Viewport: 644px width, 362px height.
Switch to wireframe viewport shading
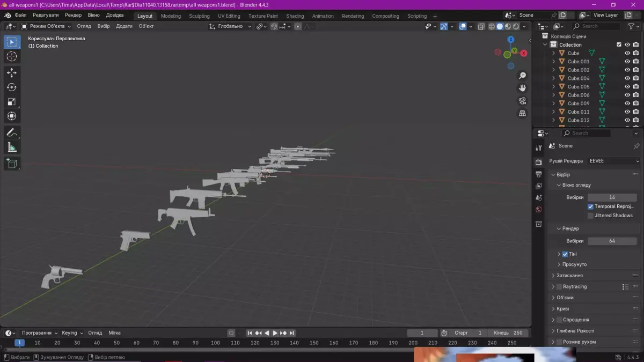pos(492,26)
